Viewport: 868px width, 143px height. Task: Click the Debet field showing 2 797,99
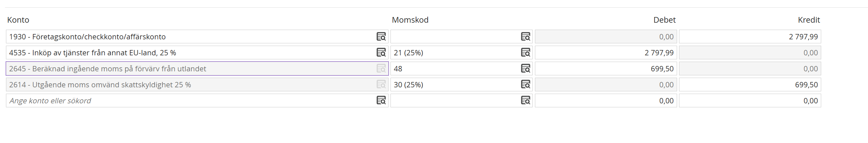click(606, 53)
